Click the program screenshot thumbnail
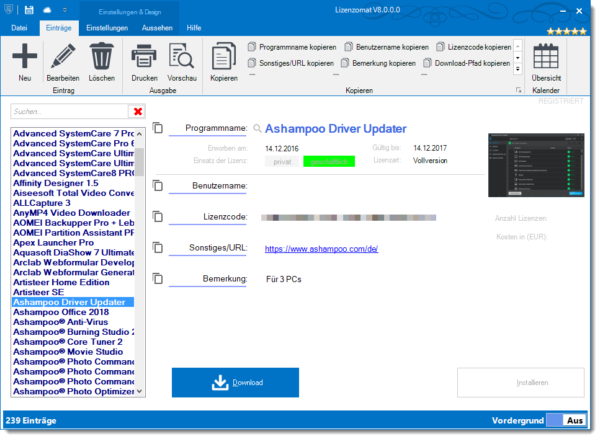The height and width of the screenshot is (439, 600). click(536, 165)
